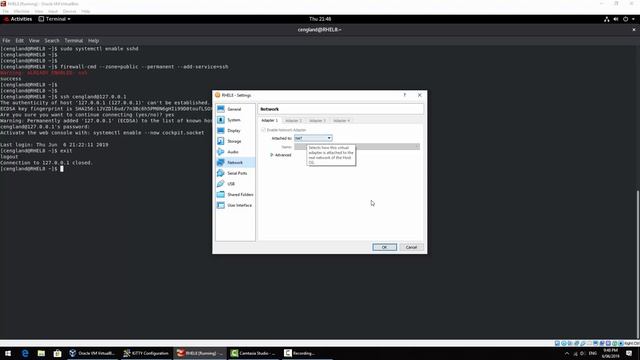Switch to Adapter 3 tab
Viewport: 640px width, 360px height.
[317, 121]
